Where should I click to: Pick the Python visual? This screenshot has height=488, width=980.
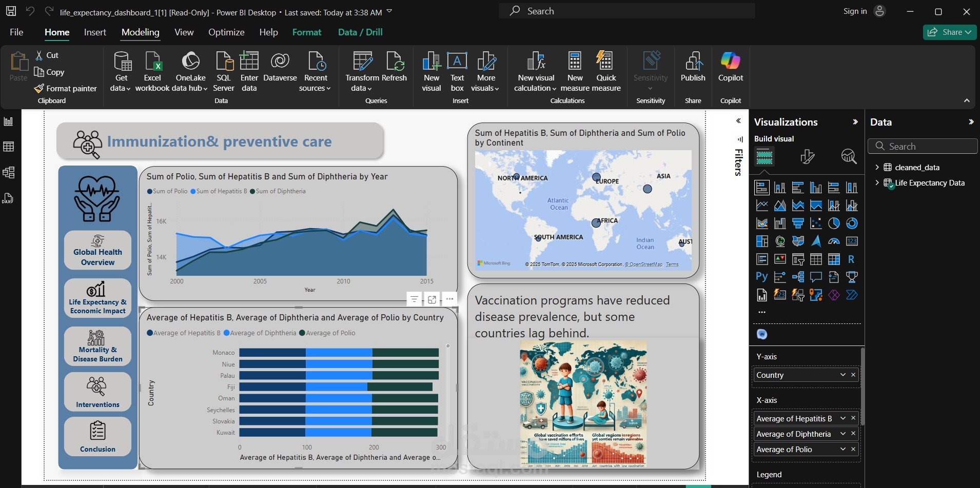[762, 277]
